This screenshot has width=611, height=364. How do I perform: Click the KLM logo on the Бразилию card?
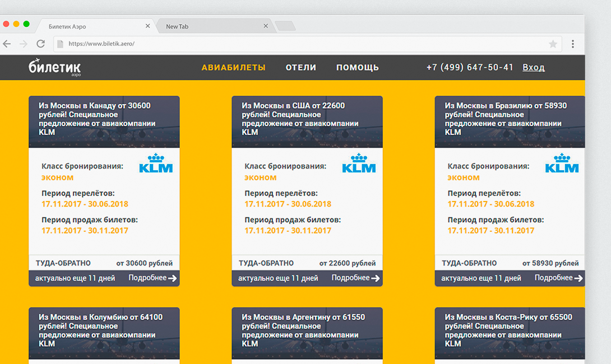[x=562, y=163]
